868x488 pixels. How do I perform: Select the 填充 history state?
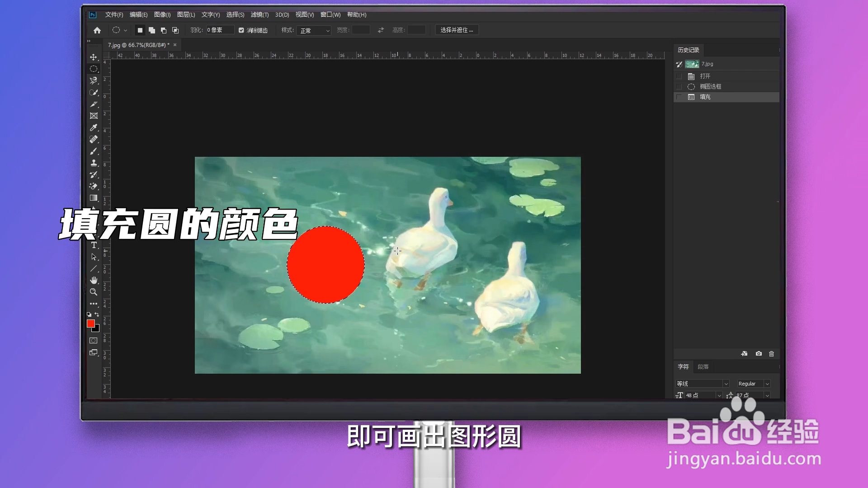[x=726, y=97]
